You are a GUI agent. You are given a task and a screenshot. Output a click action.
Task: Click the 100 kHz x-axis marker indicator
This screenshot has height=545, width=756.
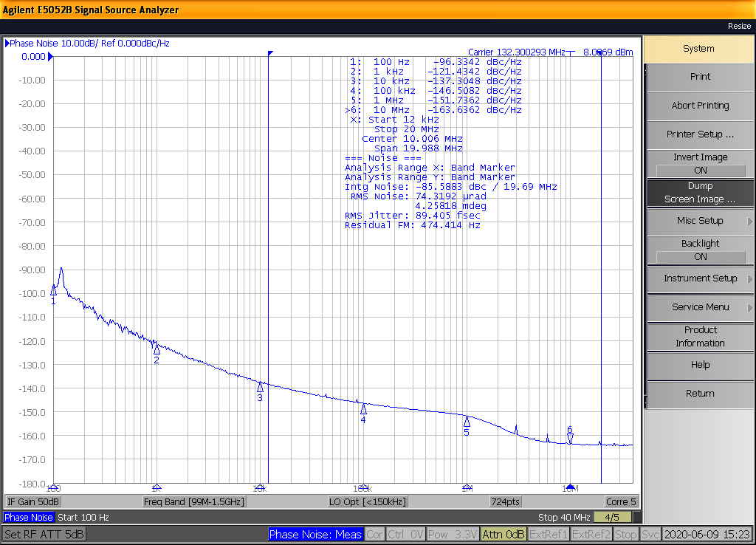click(x=363, y=487)
